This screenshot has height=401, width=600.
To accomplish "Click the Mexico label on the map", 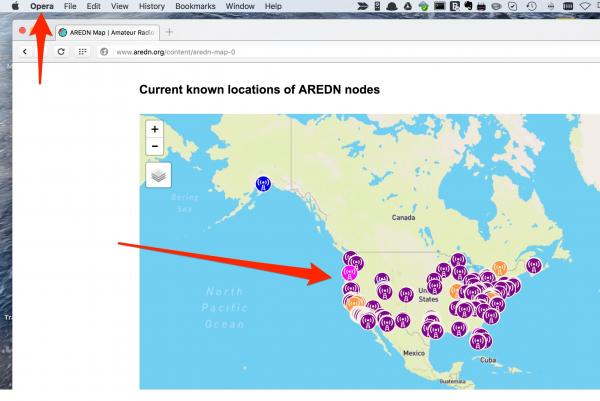I will coord(414,353).
